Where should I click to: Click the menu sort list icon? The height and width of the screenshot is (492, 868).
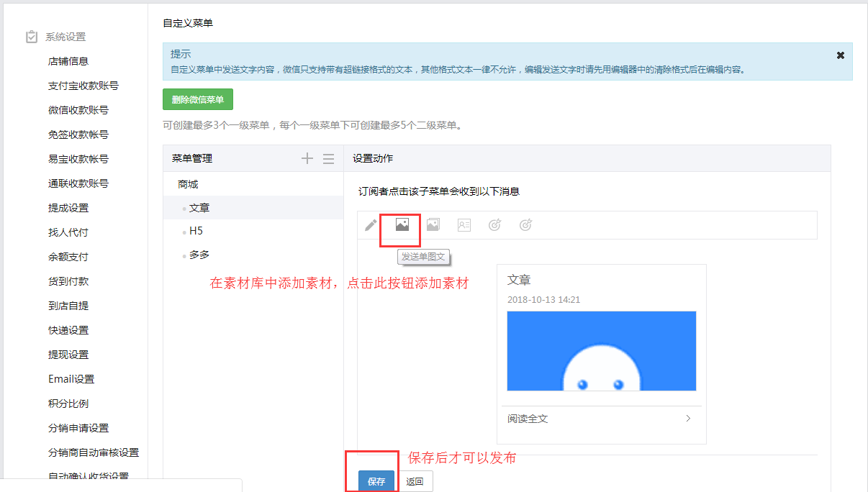click(328, 159)
